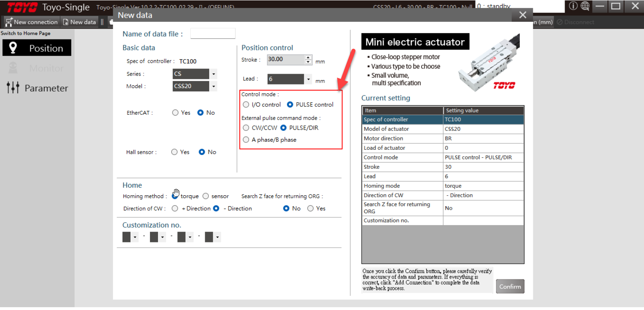Open the info icon in the title bar
This screenshot has height=310, width=644.
click(x=573, y=6)
